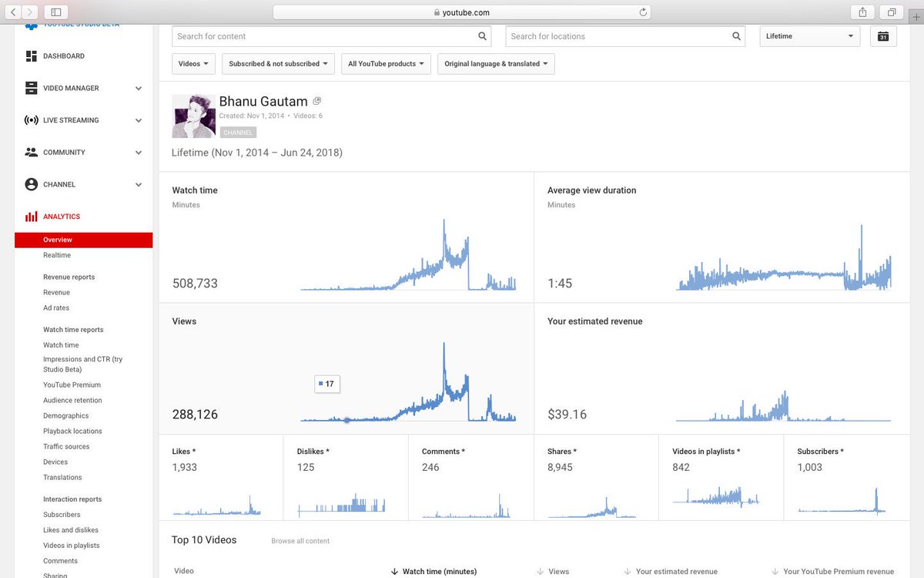Sort table by Views column
Viewport: 924px width, 578px height.
[553, 572]
